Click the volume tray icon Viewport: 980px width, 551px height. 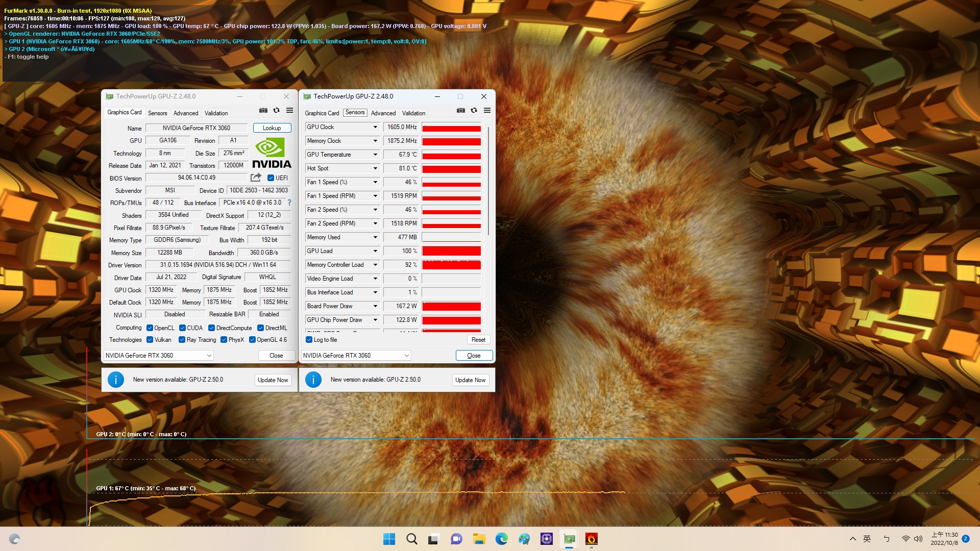point(918,539)
